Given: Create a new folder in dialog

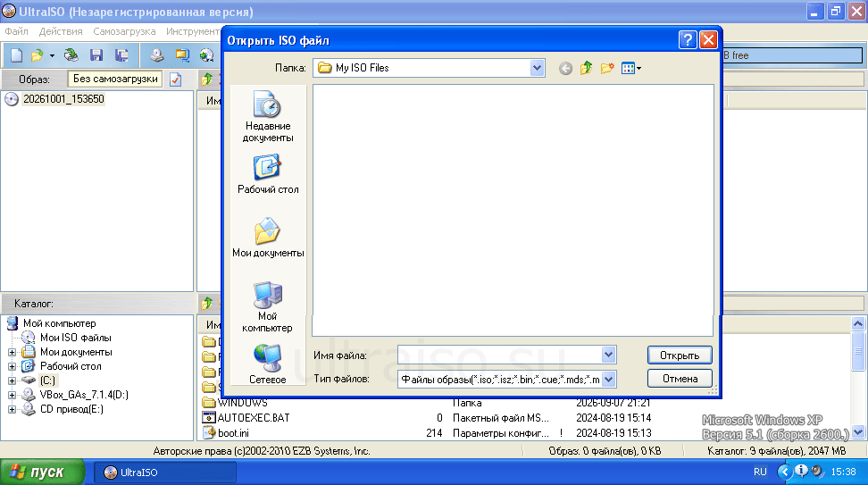Looking at the screenshot, I should (x=607, y=68).
